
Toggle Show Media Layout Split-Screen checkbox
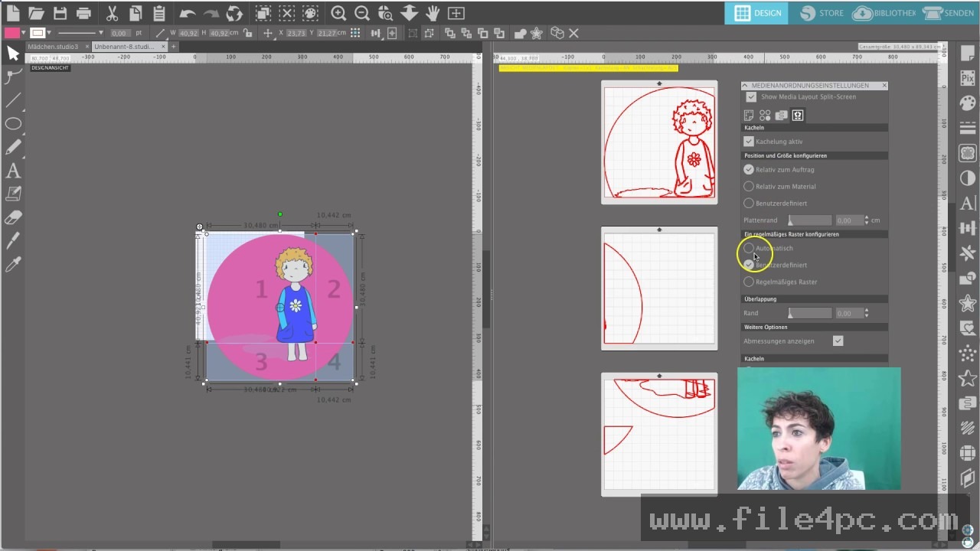pos(751,97)
